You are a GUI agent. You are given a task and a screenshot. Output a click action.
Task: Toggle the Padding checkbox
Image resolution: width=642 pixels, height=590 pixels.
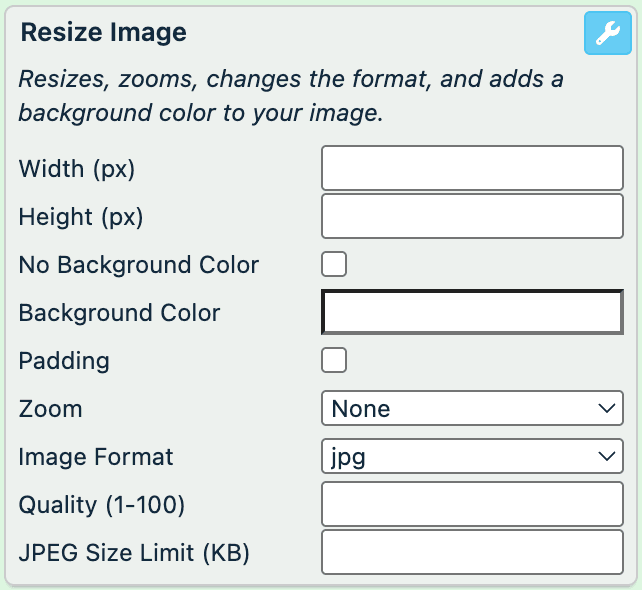[334, 361]
